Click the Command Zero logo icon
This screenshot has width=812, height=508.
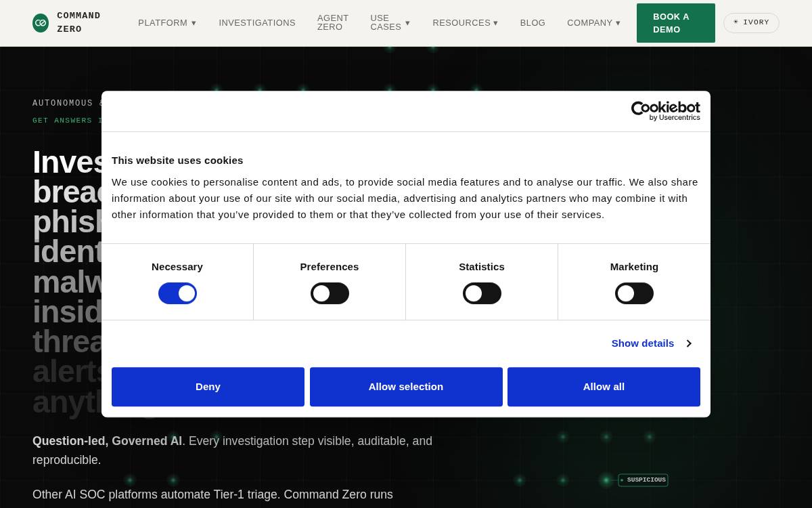41,23
